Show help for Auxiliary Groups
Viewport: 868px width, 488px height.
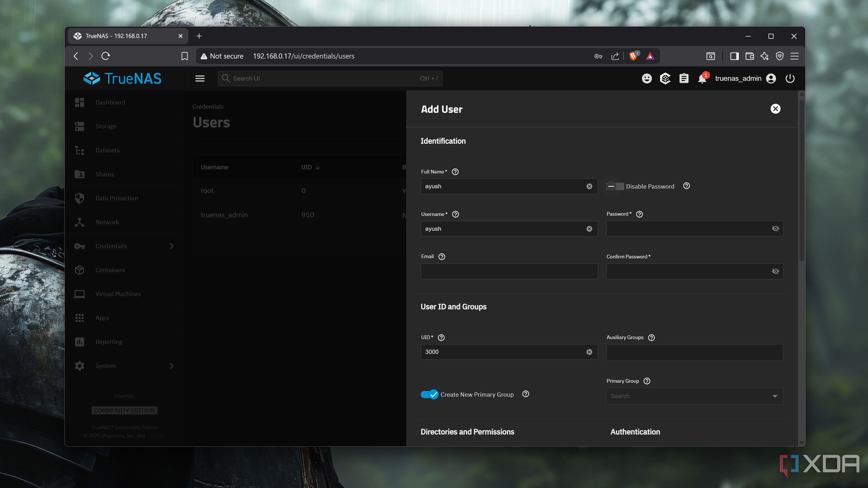pos(651,338)
